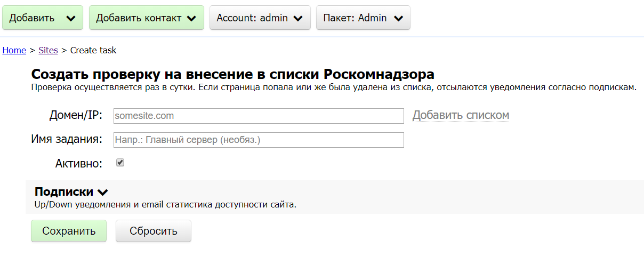Click the Проверка осуществляется раз в сутки text
The width and height of the screenshot is (644, 256).
tap(334, 87)
